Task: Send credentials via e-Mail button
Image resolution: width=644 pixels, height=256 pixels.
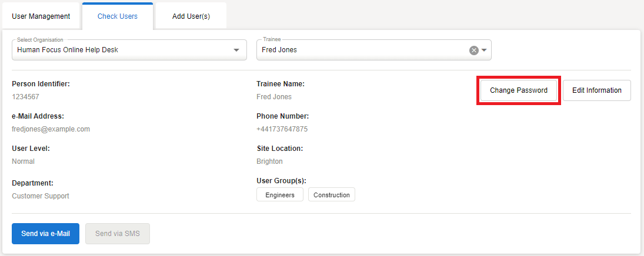Action: [45, 234]
